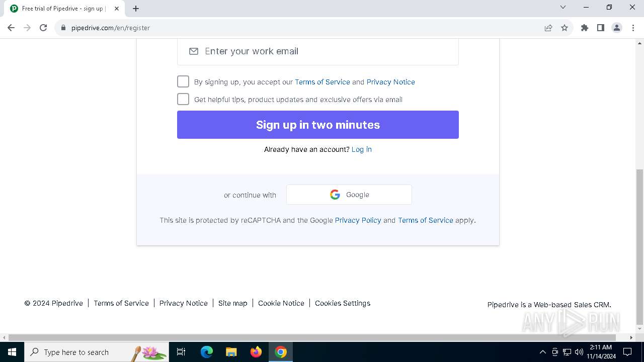The image size is (644, 362).
Task: Continue with Google button
Action: 349,195
